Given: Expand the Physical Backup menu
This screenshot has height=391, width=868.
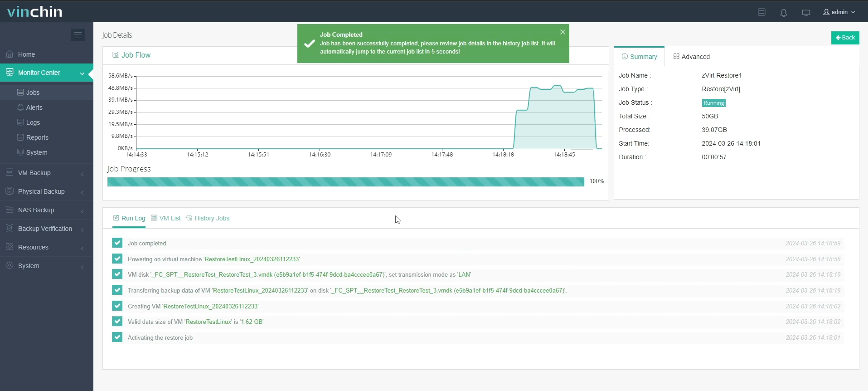Looking at the screenshot, I should 46,191.
